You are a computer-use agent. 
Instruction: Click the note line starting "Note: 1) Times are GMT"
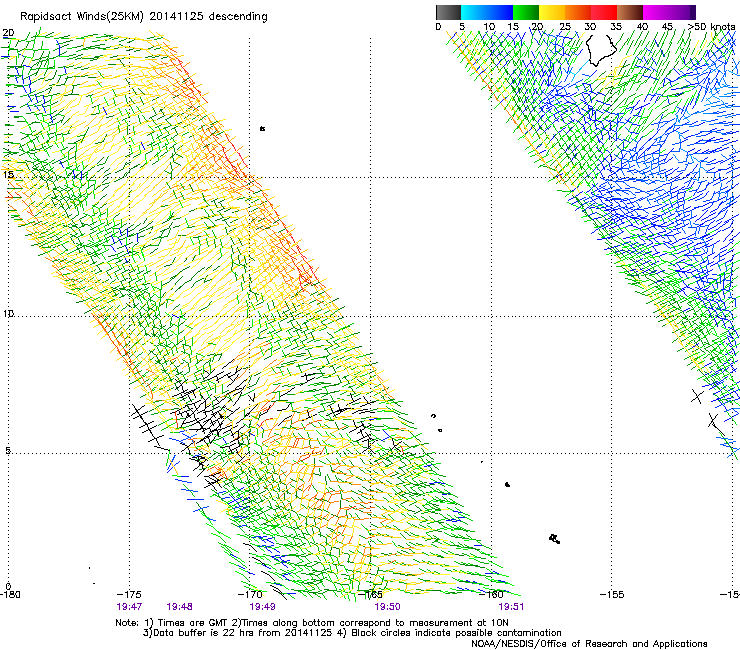(x=312, y=623)
